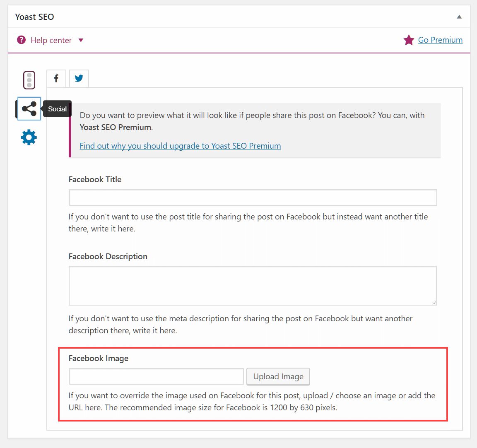477x448 pixels.
Task: Click the bold 'Yoast SEO Premium.' text
Action: pyautogui.click(x=116, y=127)
